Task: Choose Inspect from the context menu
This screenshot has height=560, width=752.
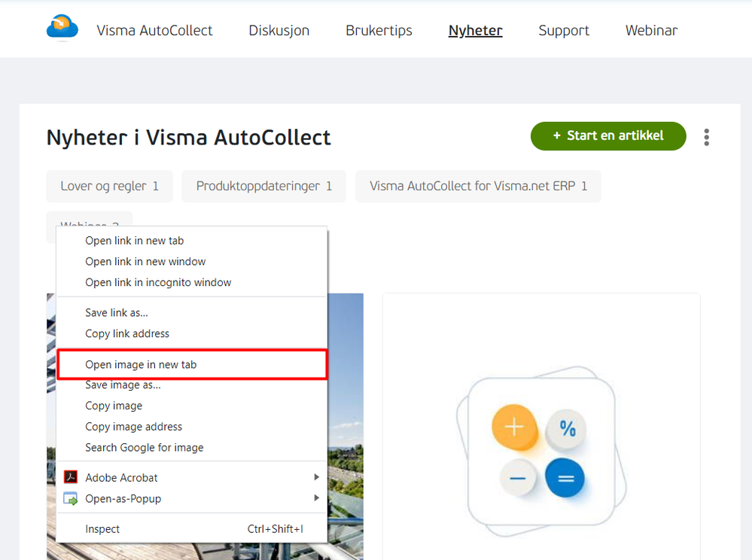Action: (x=192, y=529)
